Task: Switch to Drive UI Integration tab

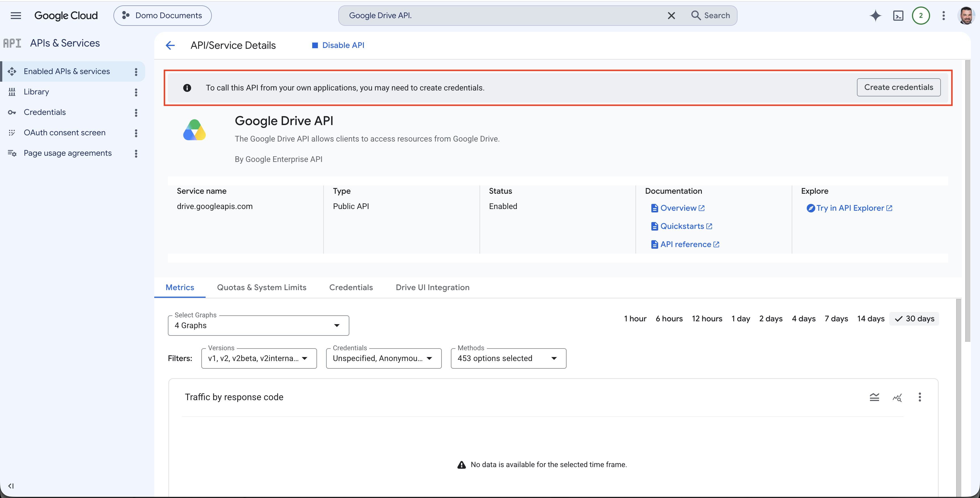Action: [x=432, y=288]
